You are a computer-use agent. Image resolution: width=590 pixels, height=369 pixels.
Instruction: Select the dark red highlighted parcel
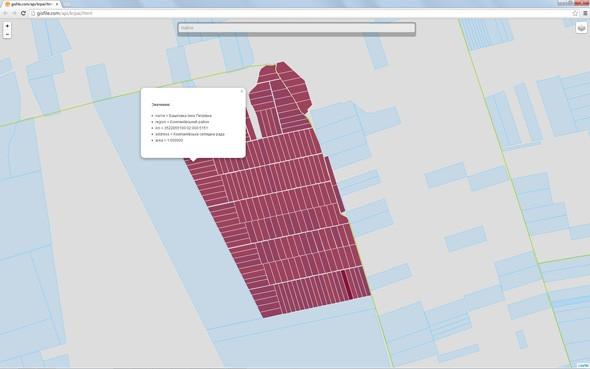[347, 285]
